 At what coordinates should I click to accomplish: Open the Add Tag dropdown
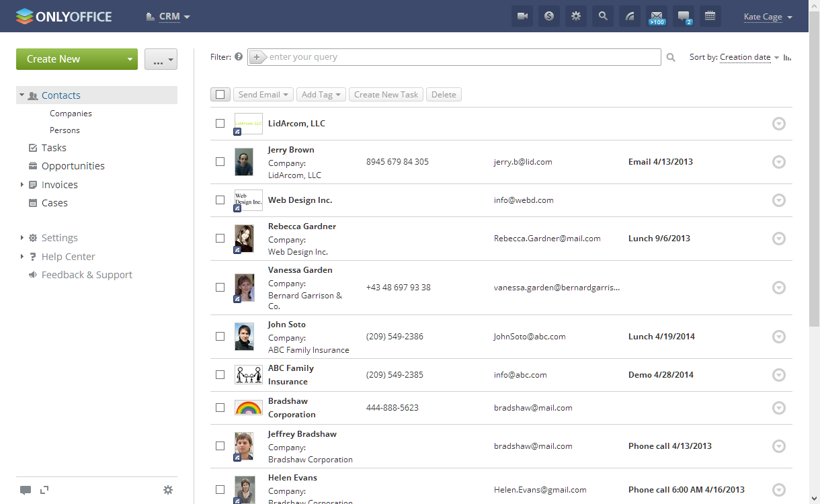tap(321, 95)
